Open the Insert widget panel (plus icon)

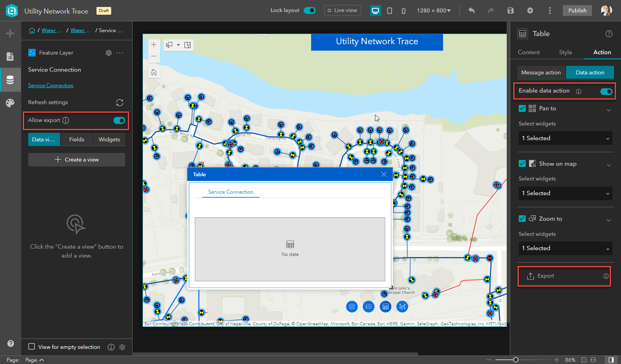[10, 33]
